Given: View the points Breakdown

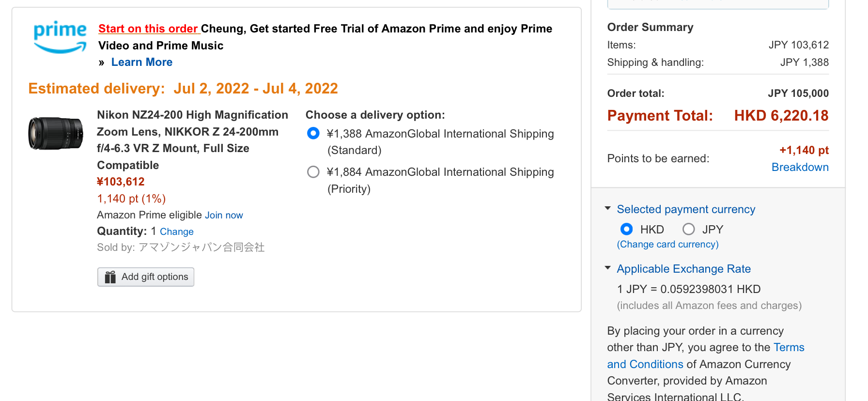Looking at the screenshot, I should point(800,168).
